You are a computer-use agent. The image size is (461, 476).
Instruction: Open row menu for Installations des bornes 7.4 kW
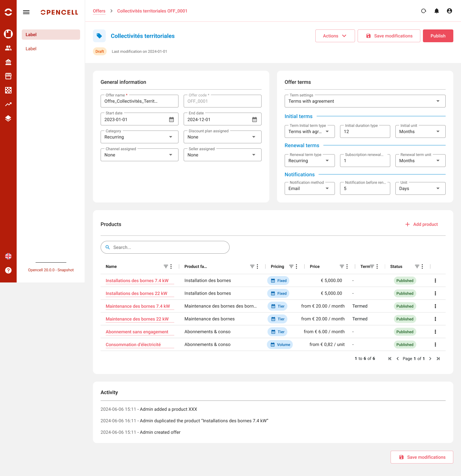(435, 281)
